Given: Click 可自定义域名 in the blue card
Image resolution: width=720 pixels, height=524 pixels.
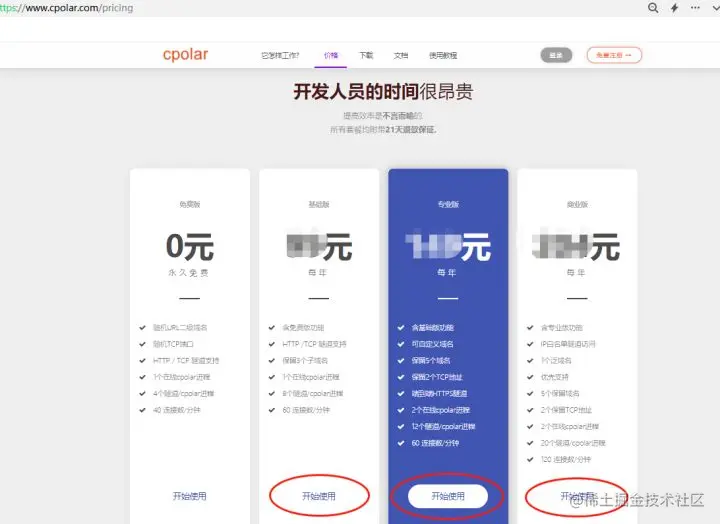Looking at the screenshot, I should tap(432, 344).
